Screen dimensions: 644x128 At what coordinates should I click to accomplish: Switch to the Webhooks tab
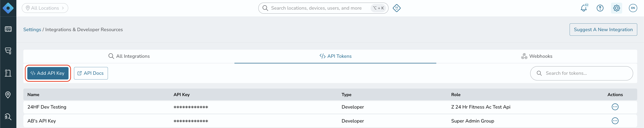pyautogui.click(x=537, y=56)
